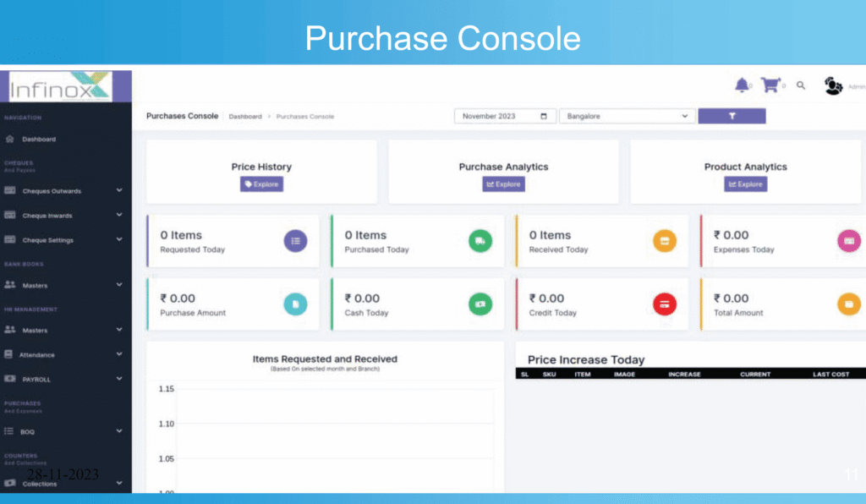Open the Bangalore branch dropdown

627,116
